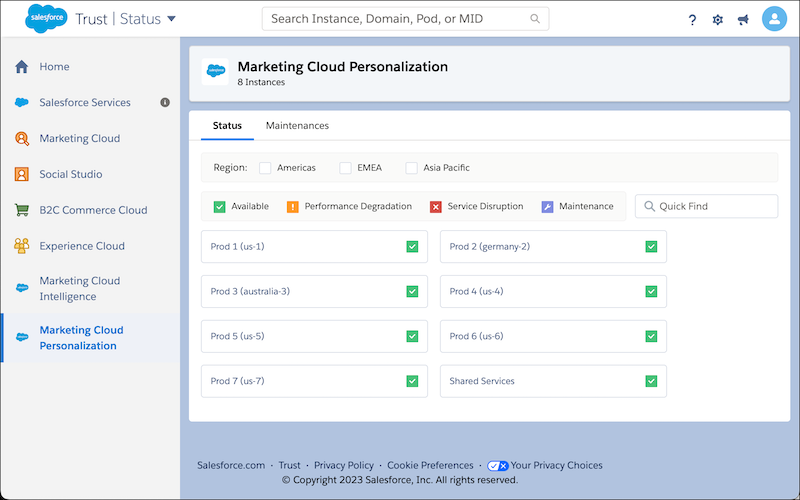Screen dimensions: 800x500
Task: Click the Experience Cloud people icon
Action: point(21,246)
